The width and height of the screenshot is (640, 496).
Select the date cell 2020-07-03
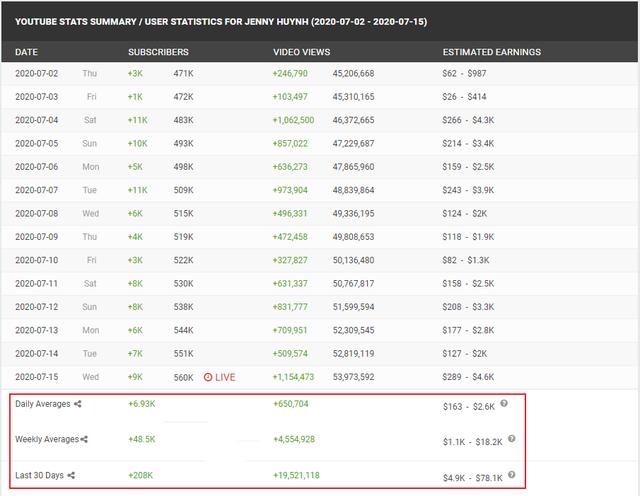click(x=37, y=97)
